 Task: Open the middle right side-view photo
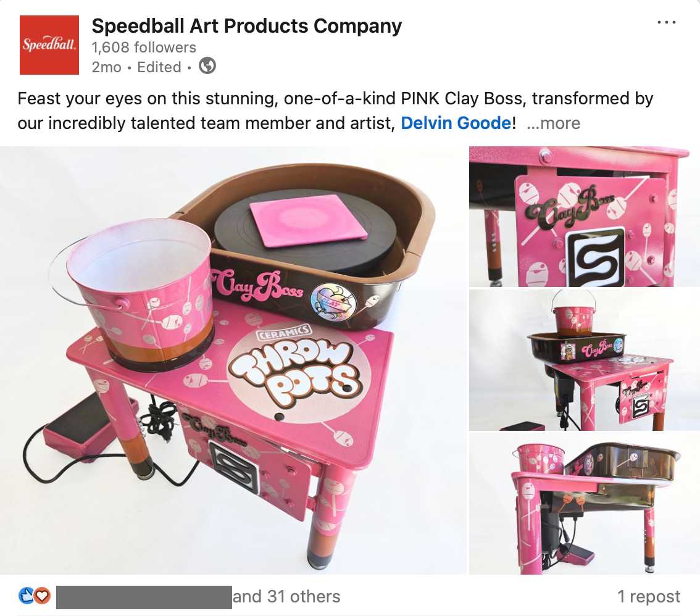click(x=585, y=360)
